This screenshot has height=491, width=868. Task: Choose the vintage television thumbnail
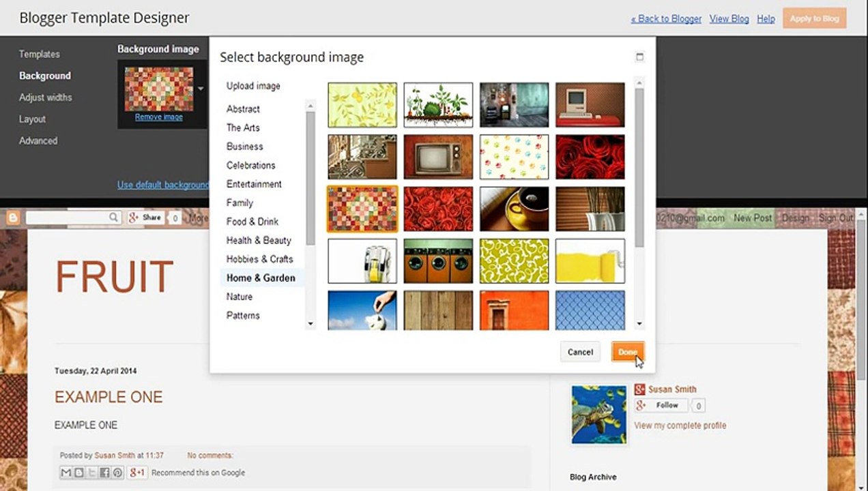click(x=438, y=157)
